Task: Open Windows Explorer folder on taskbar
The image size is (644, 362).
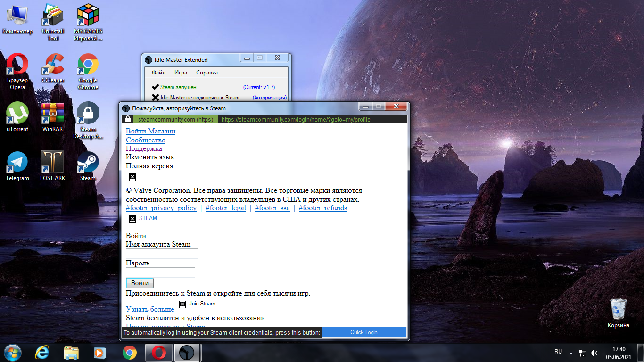Action: point(71,353)
